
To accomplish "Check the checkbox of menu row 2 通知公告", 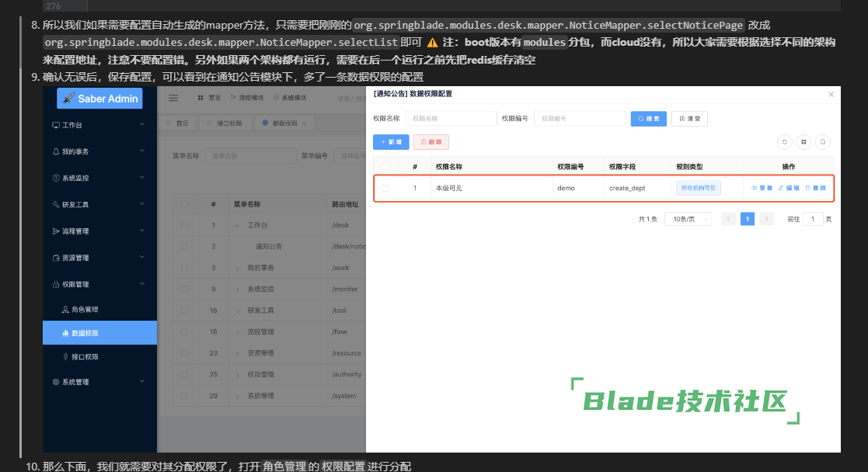I will coord(184,247).
